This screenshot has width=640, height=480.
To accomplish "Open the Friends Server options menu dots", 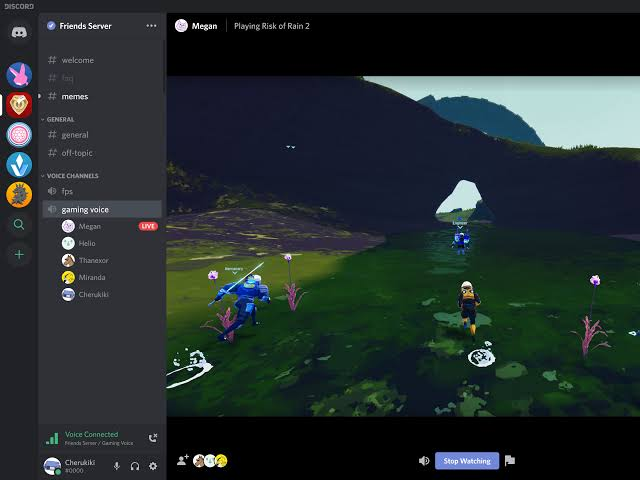I will 151,26.
